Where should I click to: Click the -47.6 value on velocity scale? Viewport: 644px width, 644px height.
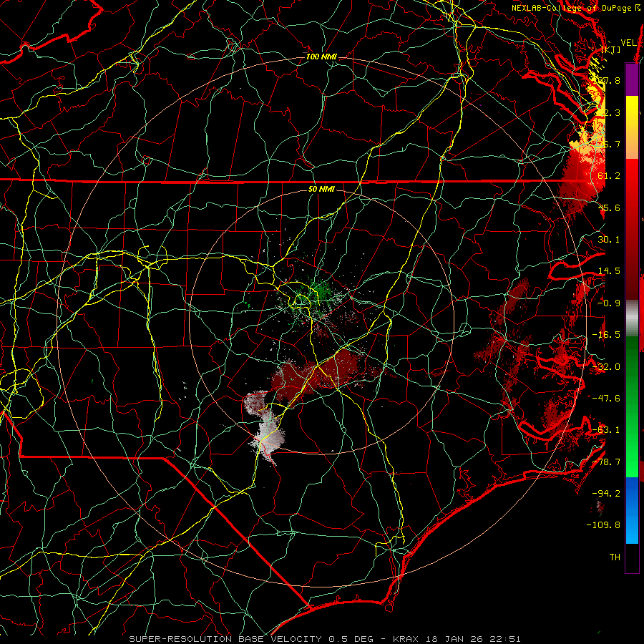[x=606, y=399]
